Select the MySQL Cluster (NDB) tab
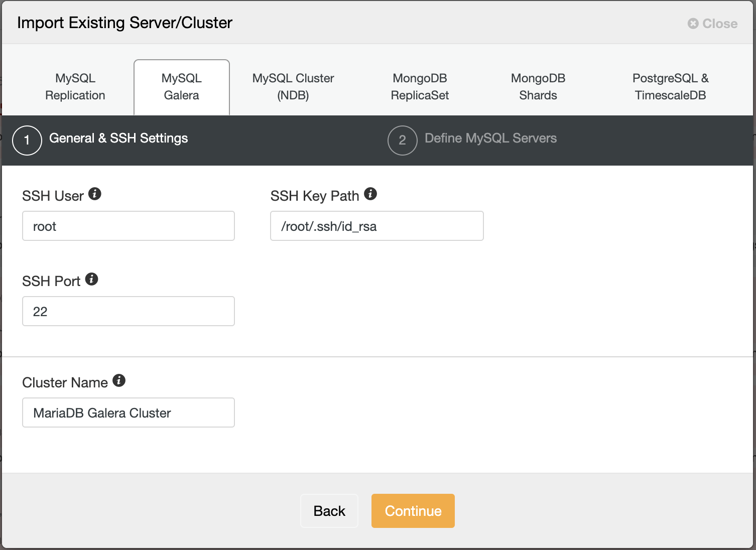 pos(293,86)
